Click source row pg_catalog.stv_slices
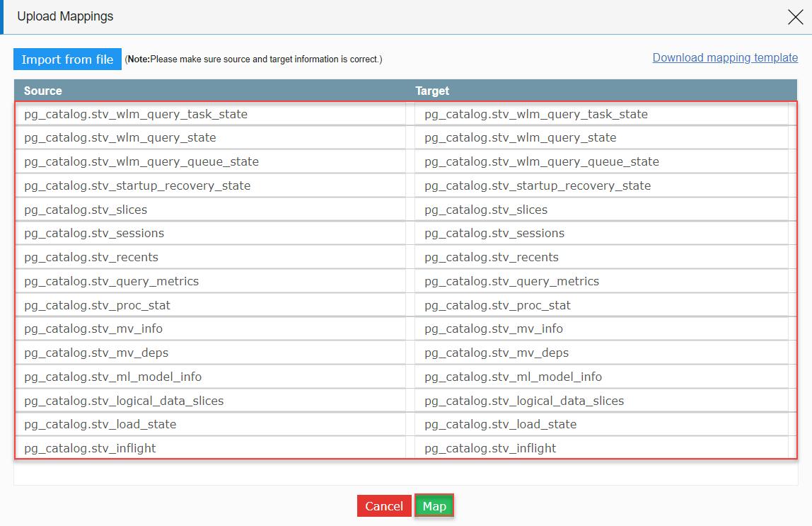The image size is (812, 526). 212,210
